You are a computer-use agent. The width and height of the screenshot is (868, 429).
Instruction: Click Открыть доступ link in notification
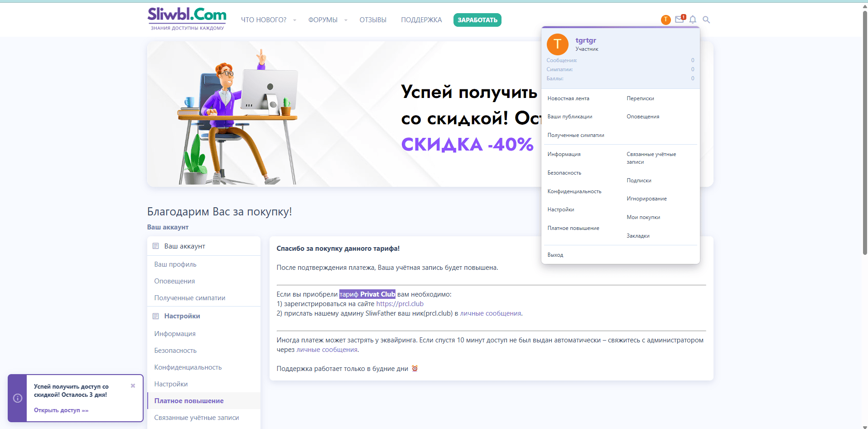click(x=61, y=410)
